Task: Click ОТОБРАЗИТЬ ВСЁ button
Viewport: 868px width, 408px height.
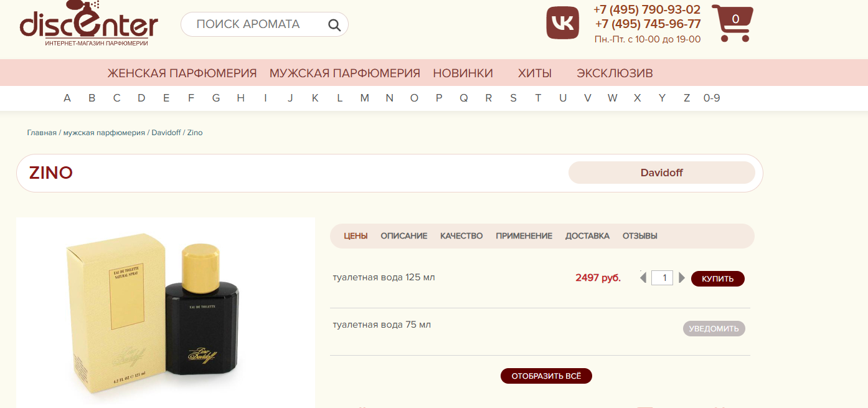Action: point(546,376)
